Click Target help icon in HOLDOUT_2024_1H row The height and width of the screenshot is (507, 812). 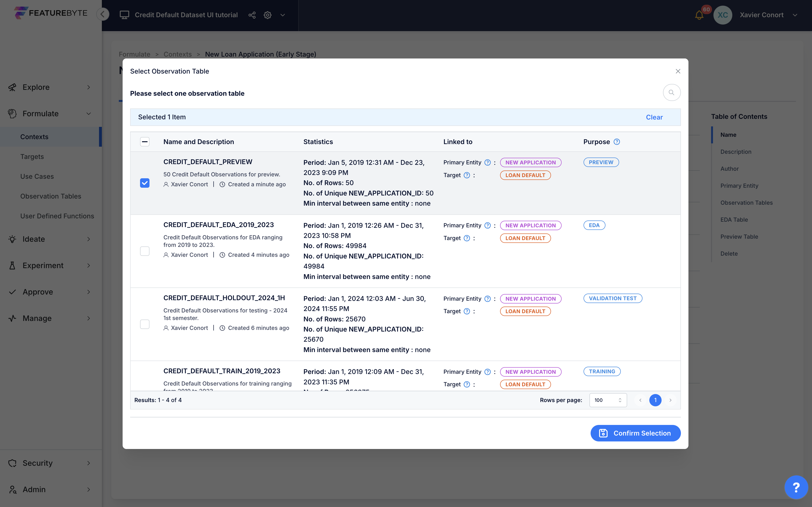point(467,312)
